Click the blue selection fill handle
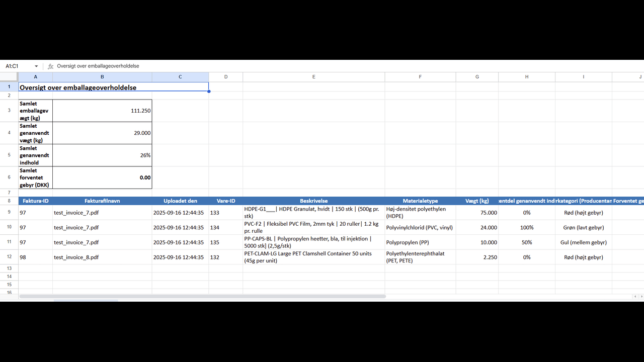Viewport: 644px width, 362px height. pos(209,92)
